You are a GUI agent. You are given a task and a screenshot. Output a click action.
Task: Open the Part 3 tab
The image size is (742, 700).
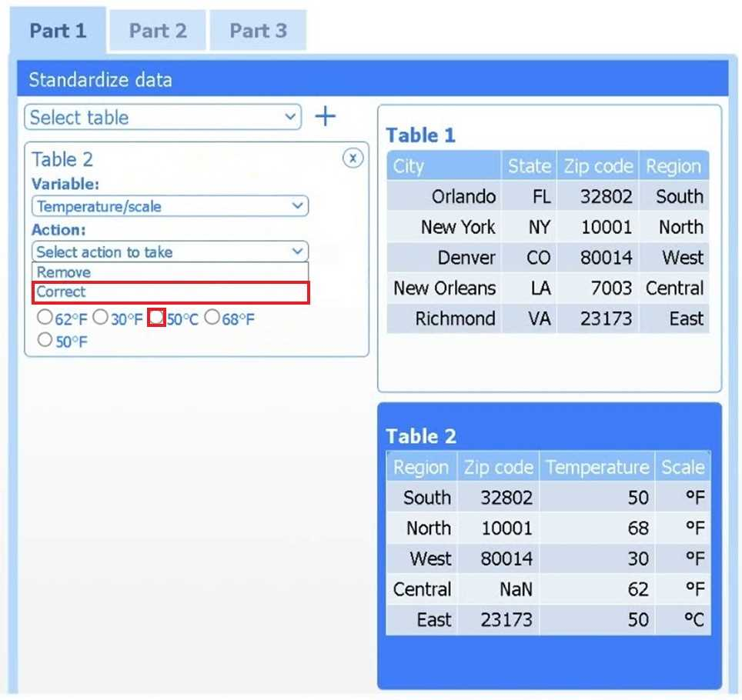pos(258,31)
